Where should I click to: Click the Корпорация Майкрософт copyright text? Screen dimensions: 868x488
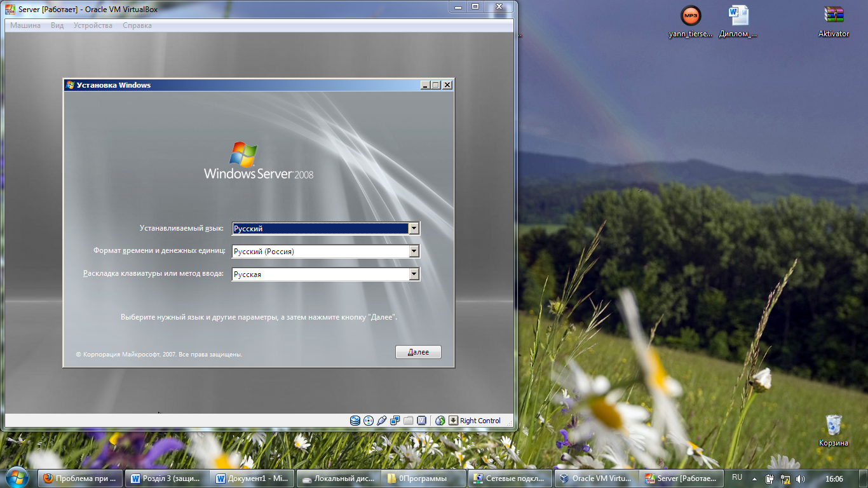(159, 354)
